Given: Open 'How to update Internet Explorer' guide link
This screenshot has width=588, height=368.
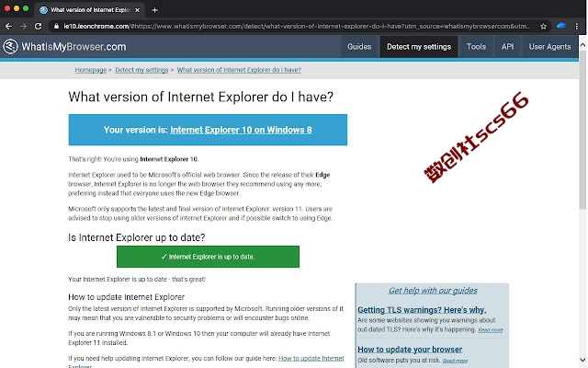Looking at the screenshot, I should [x=311, y=359].
